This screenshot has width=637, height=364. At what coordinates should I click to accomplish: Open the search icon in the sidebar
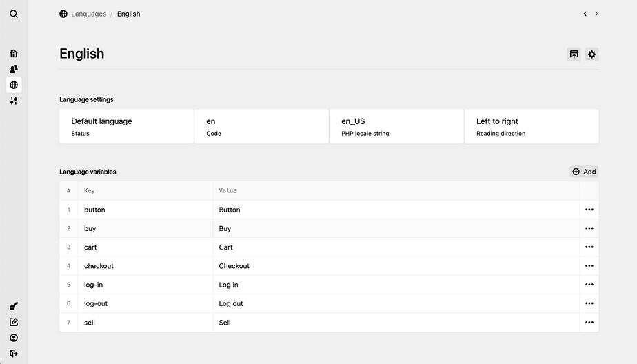[x=14, y=14]
